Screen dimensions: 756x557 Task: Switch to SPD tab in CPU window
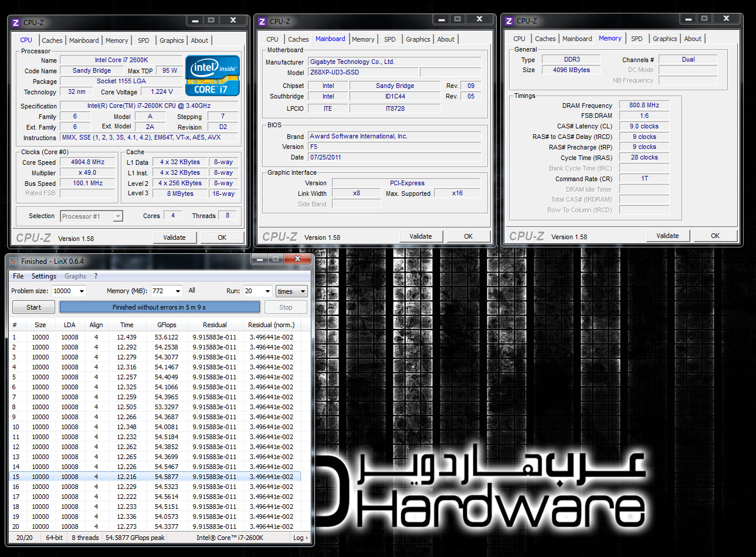pos(144,40)
